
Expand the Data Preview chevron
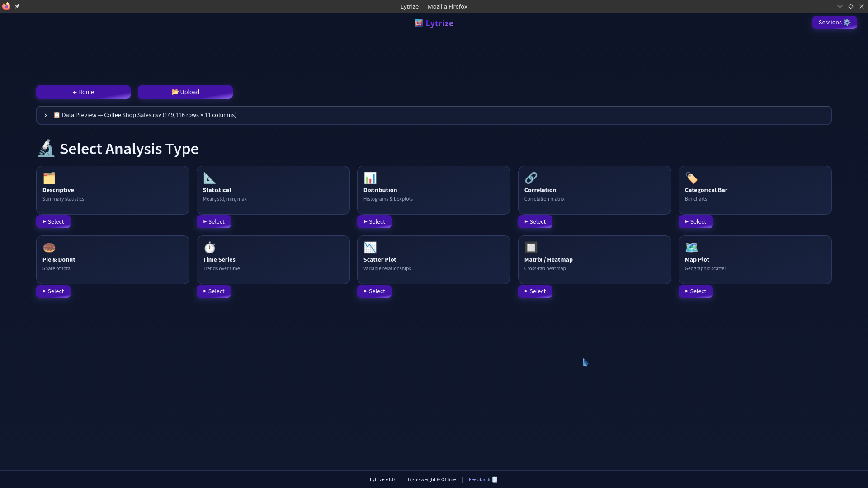coord(46,115)
